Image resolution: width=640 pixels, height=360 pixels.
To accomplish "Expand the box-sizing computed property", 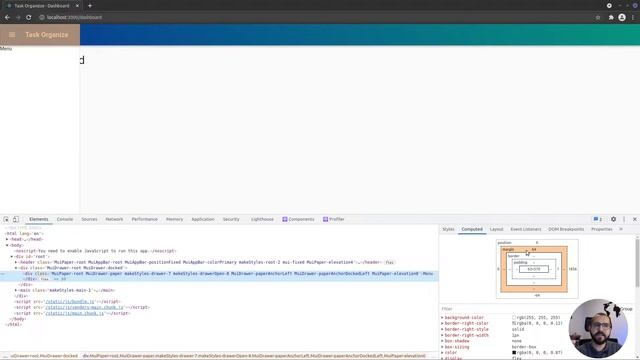I will 442,347.
